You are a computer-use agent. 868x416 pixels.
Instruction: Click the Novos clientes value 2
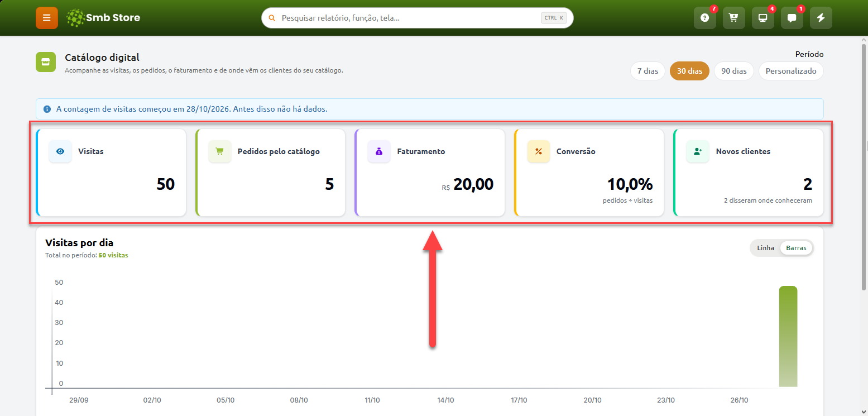(x=808, y=184)
